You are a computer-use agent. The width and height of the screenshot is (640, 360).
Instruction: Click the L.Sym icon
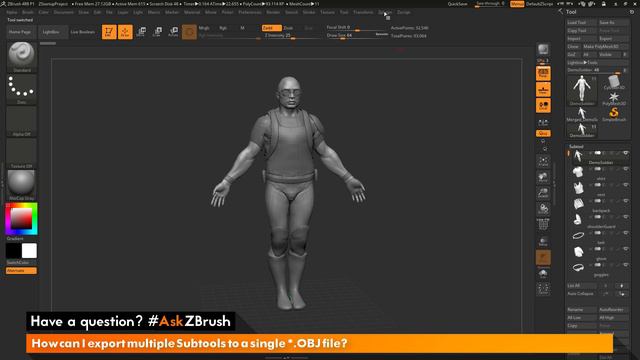click(543, 122)
